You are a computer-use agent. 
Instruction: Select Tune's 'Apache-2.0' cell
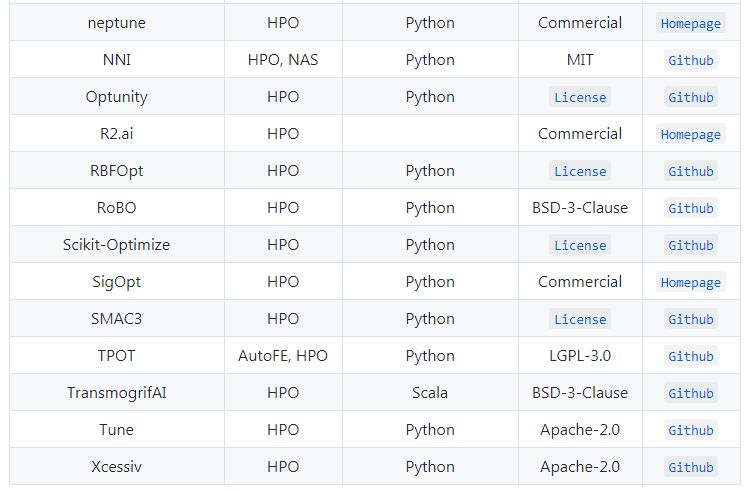pyautogui.click(x=580, y=429)
